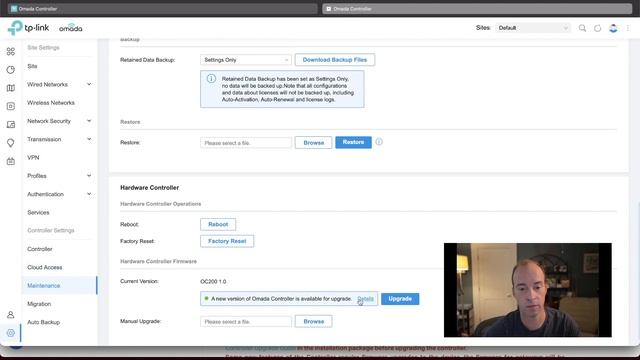The width and height of the screenshot is (640, 360).
Task: Open the Logs calendar icon
Action: click(11, 161)
